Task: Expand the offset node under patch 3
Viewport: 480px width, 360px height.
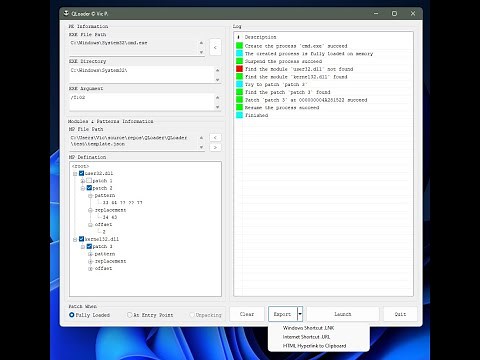Action: tap(90, 269)
